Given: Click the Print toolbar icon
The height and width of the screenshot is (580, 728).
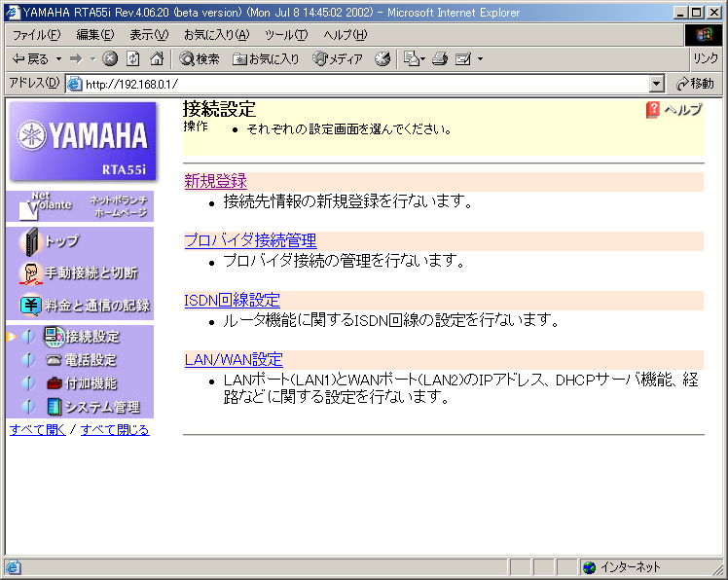Looking at the screenshot, I should pos(440,59).
